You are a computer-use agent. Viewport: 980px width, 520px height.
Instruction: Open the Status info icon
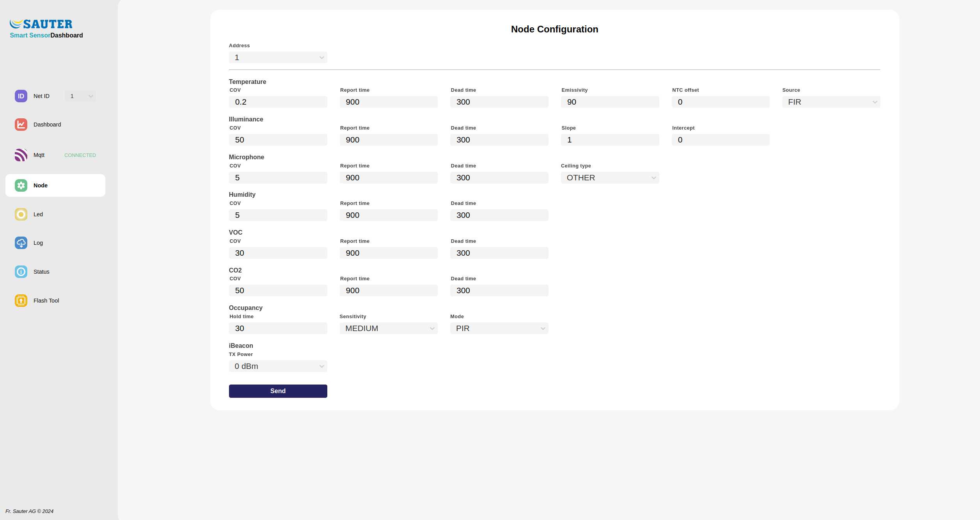(21, 272)
